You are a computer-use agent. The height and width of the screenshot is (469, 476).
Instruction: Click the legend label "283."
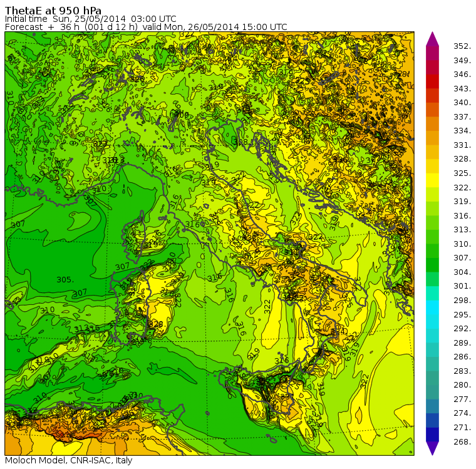(462, 371)
